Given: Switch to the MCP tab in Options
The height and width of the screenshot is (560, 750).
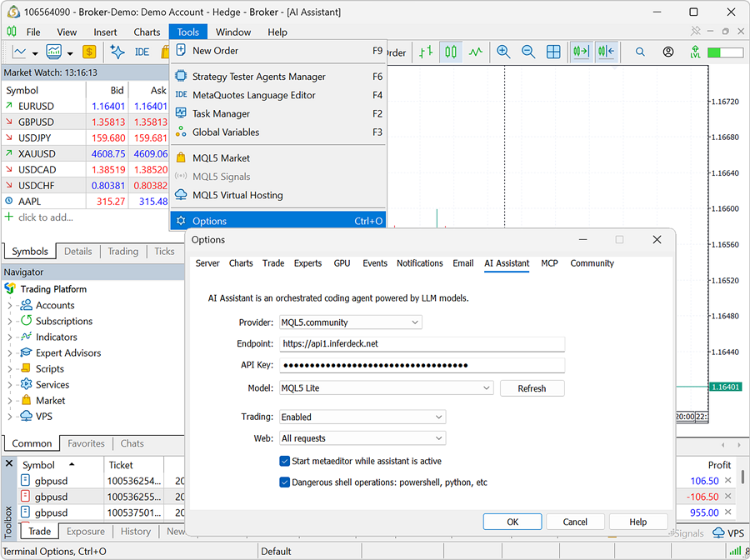Looking at the screenshot, I should [550, 263].
